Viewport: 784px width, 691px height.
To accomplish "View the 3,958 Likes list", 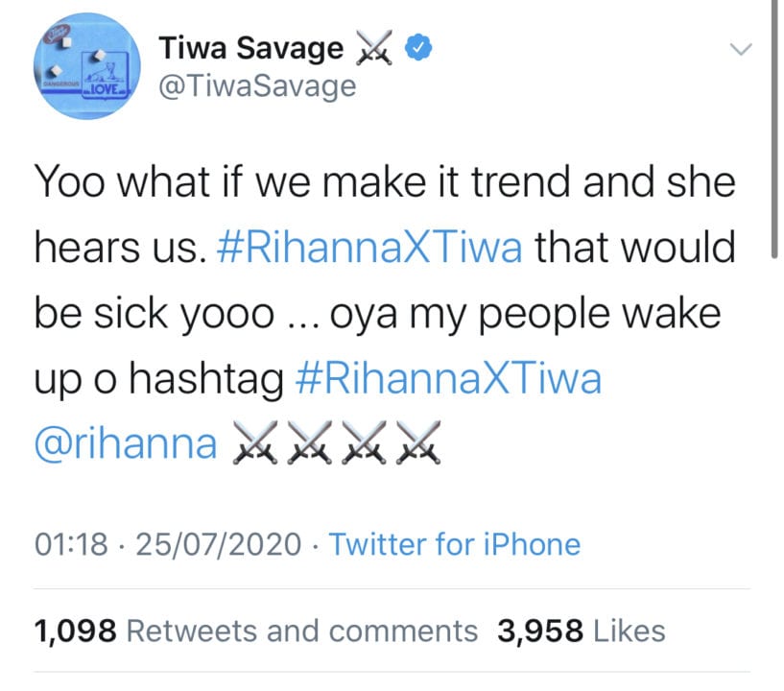I will coord(581,631).
